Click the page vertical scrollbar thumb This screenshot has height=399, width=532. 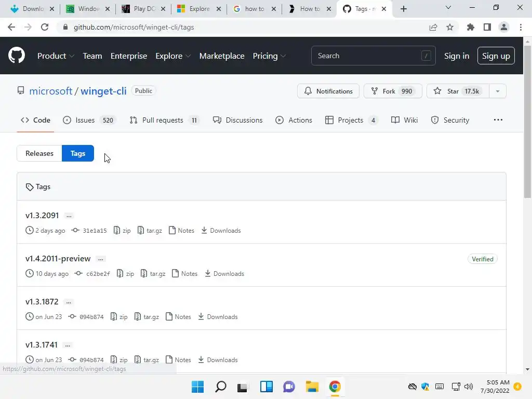tap(527, 121)
